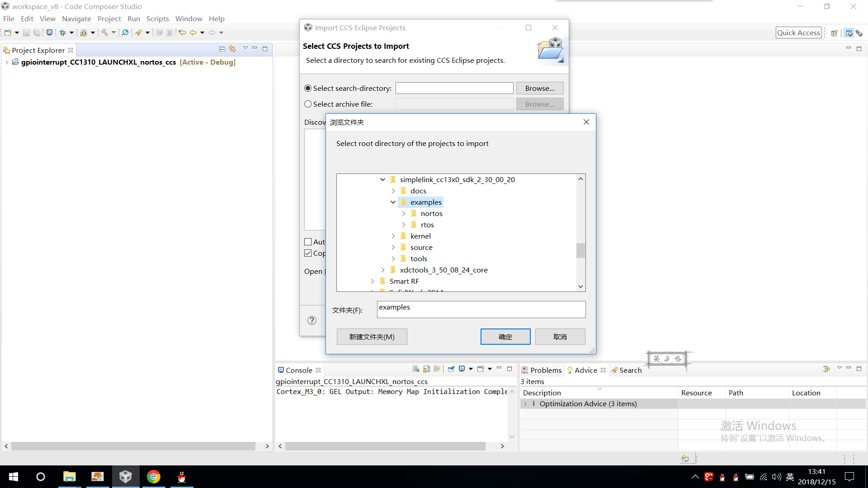Toggle Scroll Lock in the Console toolbar
The height and width of the screenshot is (488, 868).
click(x=427, y=369)
